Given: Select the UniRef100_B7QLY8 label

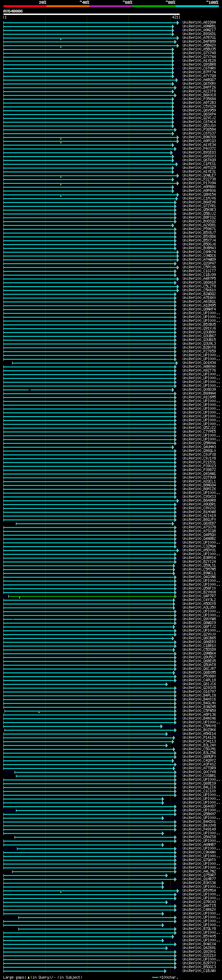Looking at the screenshot, I should (199, 929).
